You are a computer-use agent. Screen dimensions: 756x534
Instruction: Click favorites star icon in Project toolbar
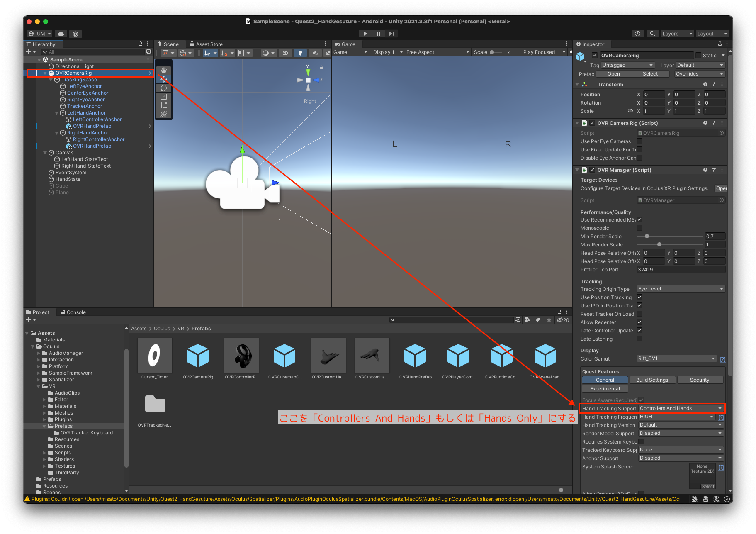click(549, 320)
